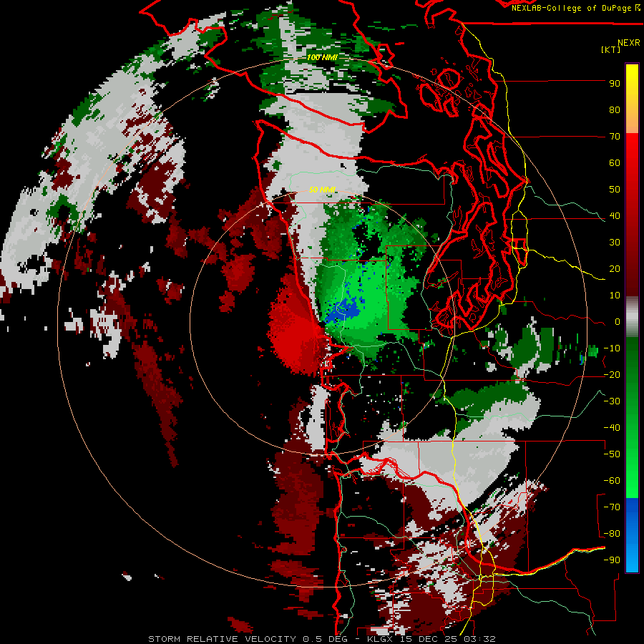Click the 30 value on velocity scale
This screenshot has width=644, height=644.
click(x=615, y=243)
